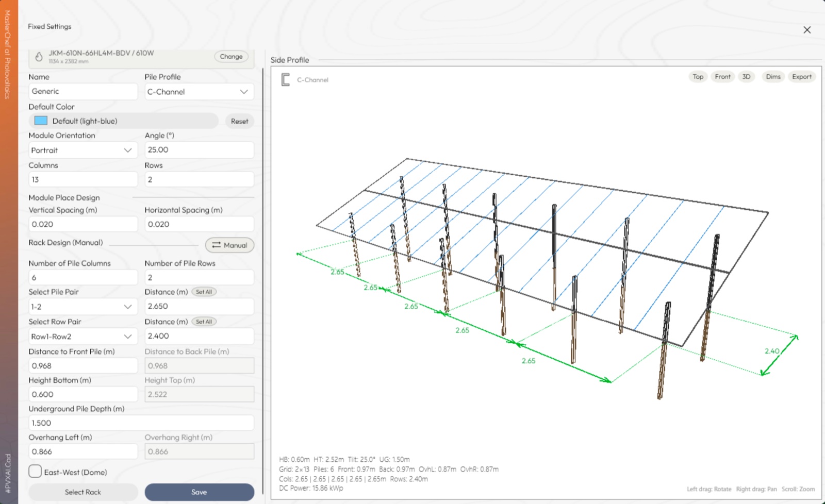Click Set All next to row pair Distance
The image size is (825, 504).
point(204,322)
